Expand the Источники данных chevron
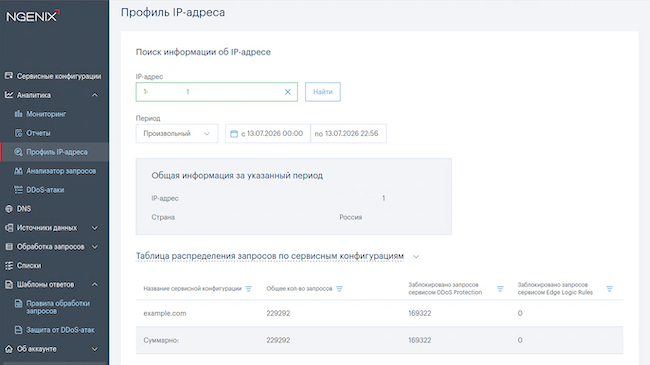This screenshot has height=365, width=650. click(x=95, y=228)
